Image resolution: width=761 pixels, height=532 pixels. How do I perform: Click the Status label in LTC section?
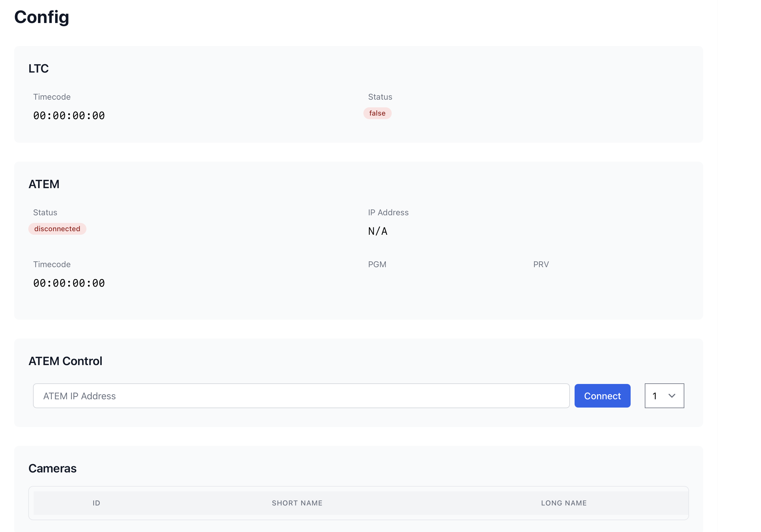380,97
